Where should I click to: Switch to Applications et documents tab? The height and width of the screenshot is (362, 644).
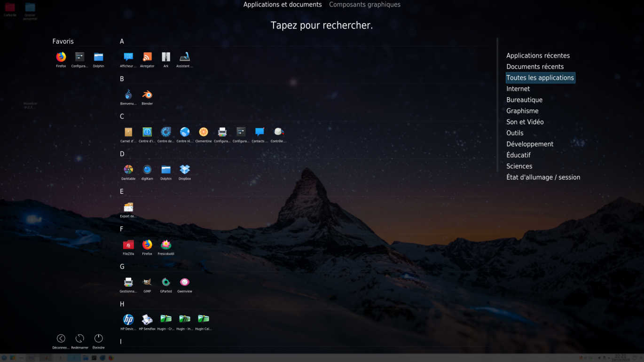coord(283,5)
